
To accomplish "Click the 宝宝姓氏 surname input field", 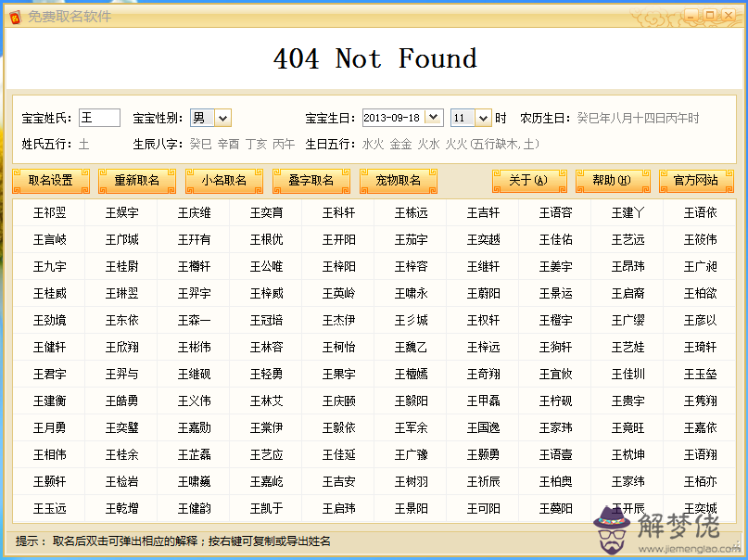I will (99, 118).
